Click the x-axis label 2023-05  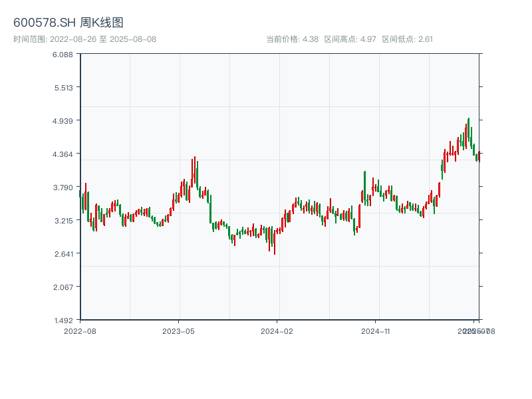[178, 331]
